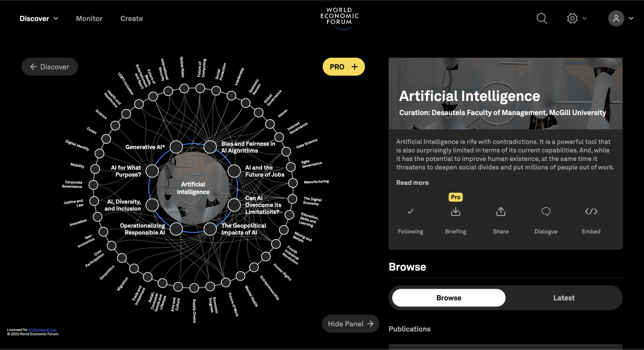
Task: Click the Generative AI node
Action: coord(175,147)
